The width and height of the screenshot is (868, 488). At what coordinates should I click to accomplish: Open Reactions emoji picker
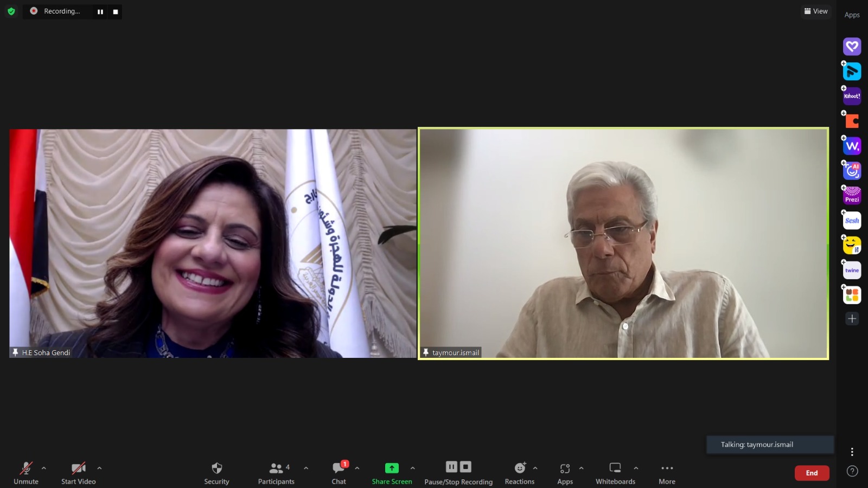(x=519, y=473)
